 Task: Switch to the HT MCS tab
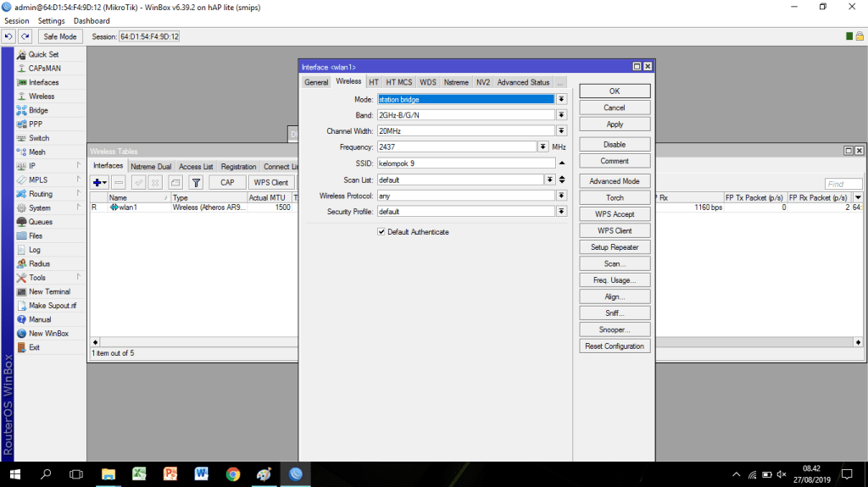click(x=399, y=82)
